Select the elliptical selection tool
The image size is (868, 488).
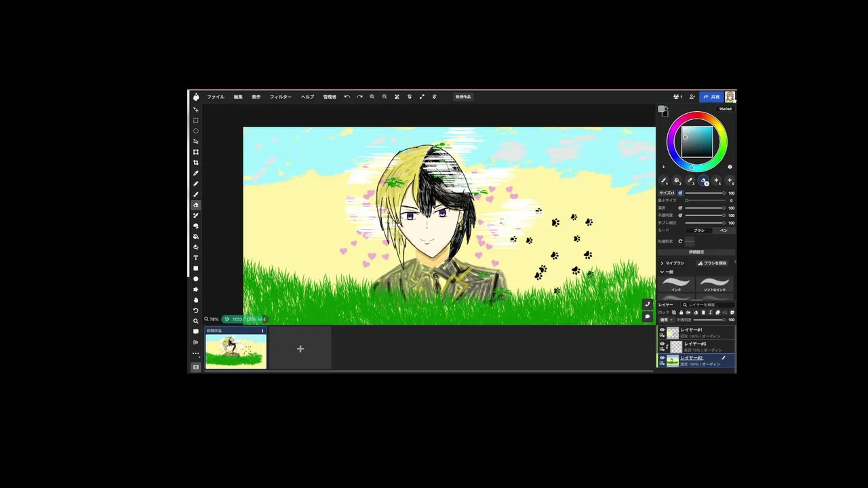(196, 131)
